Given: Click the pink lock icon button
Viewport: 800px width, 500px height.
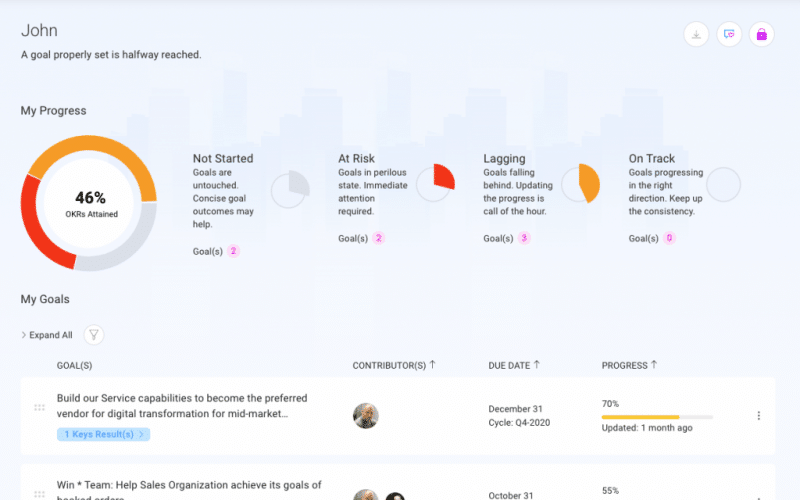Looking at the screenshot, I should click(x=761, y=34).
